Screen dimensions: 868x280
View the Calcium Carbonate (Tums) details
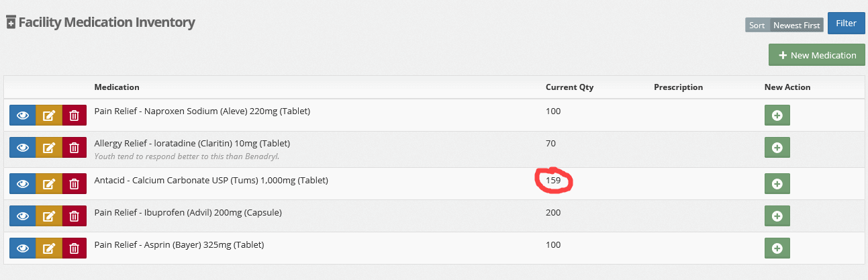[x=23, y=183]
